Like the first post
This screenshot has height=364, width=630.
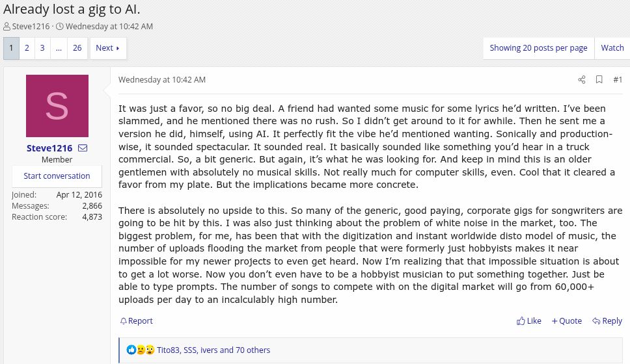pyautogui.click(x=529, y=321)
